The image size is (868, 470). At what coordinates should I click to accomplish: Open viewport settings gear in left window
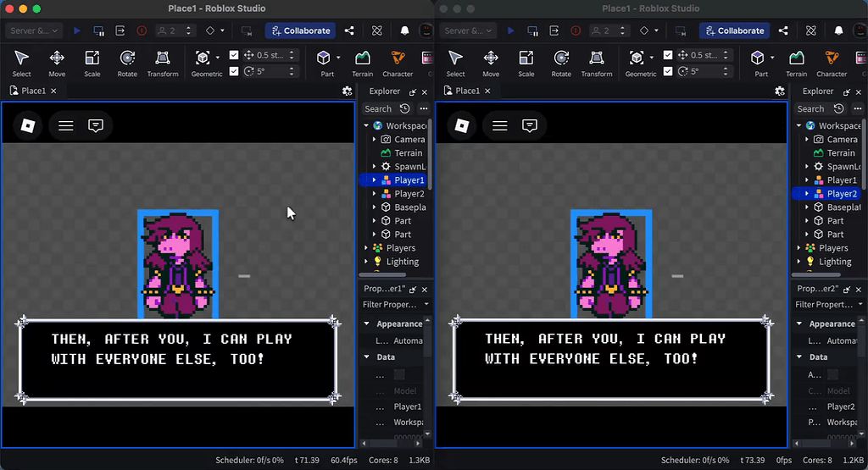tap(347, 91)
